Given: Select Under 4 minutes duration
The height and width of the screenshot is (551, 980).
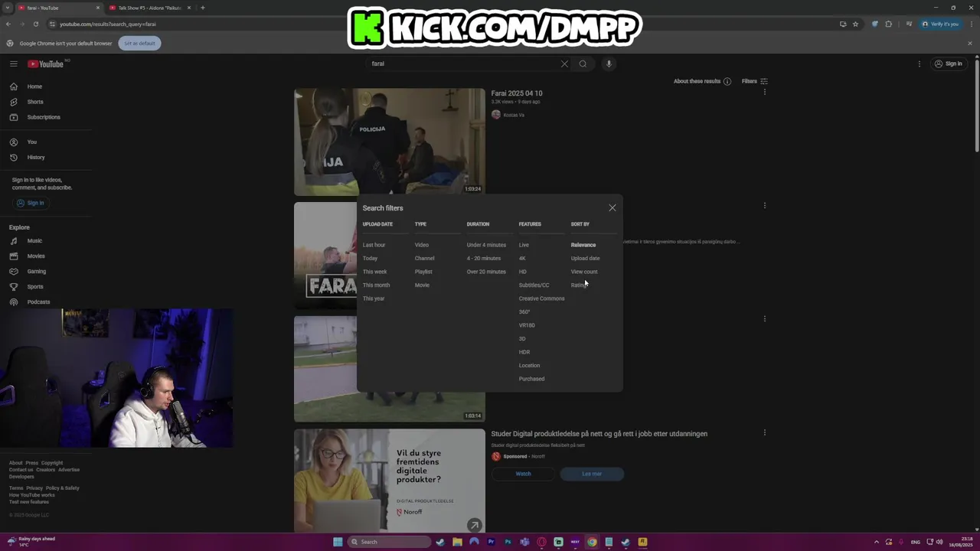Looking at the screenshot, I should (486, 245).
